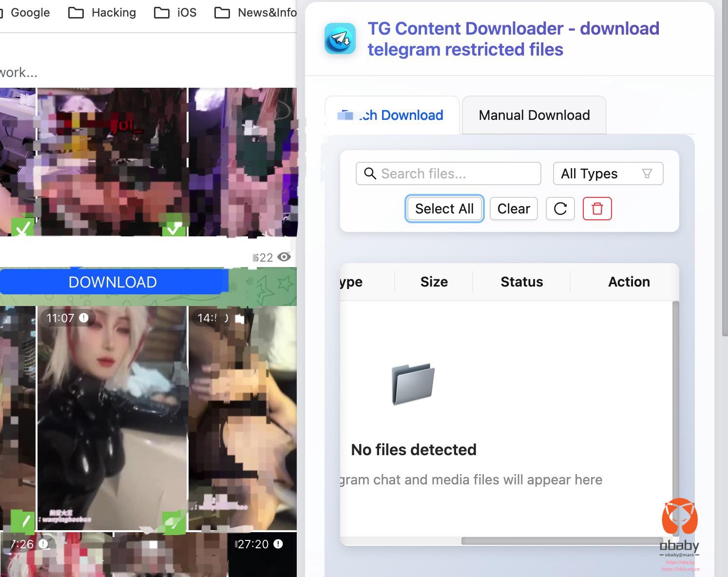
Task: Click the gray folder icon above No files detected
Action: pos(413,384)
